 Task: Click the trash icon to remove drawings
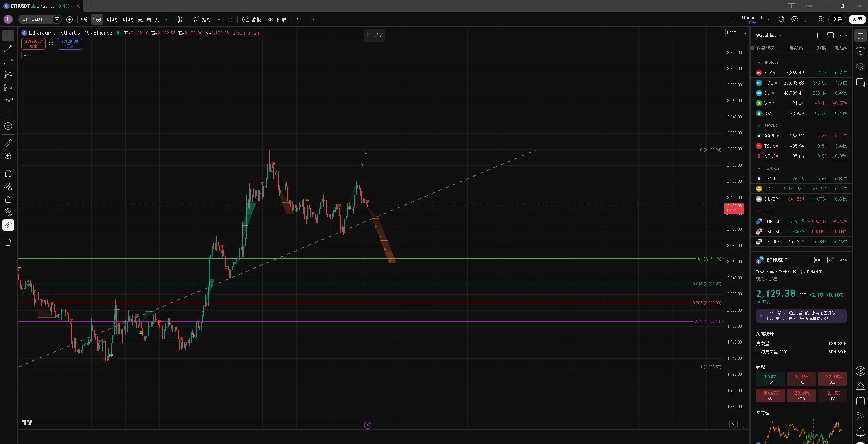tap(8, 242)
